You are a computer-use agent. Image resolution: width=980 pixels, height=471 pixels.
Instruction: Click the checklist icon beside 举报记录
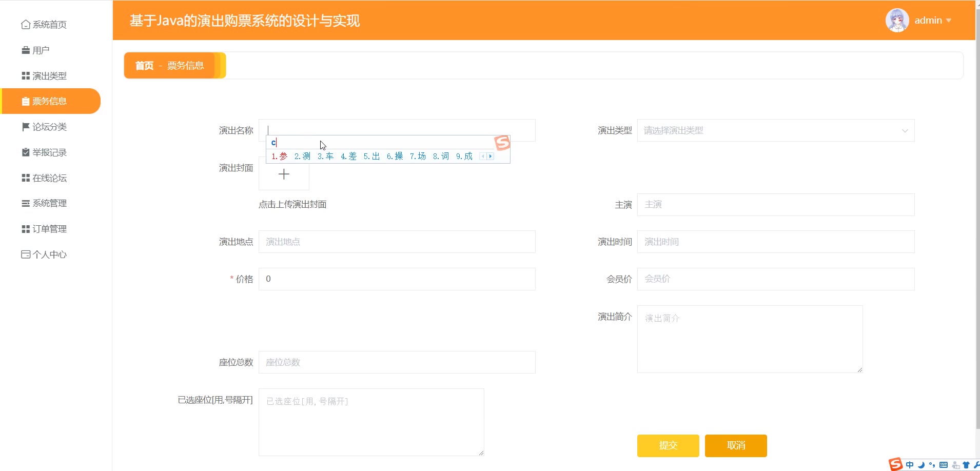coord(25,152)
